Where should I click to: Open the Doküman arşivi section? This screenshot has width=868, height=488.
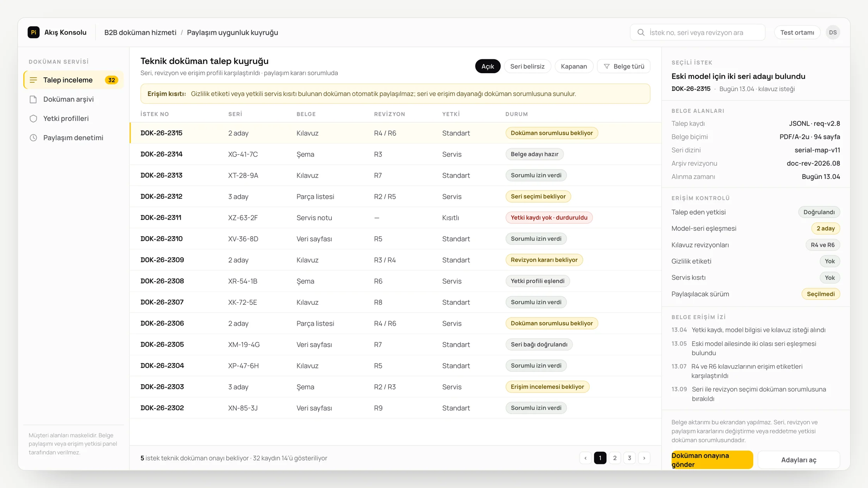(x=74, y=99)
